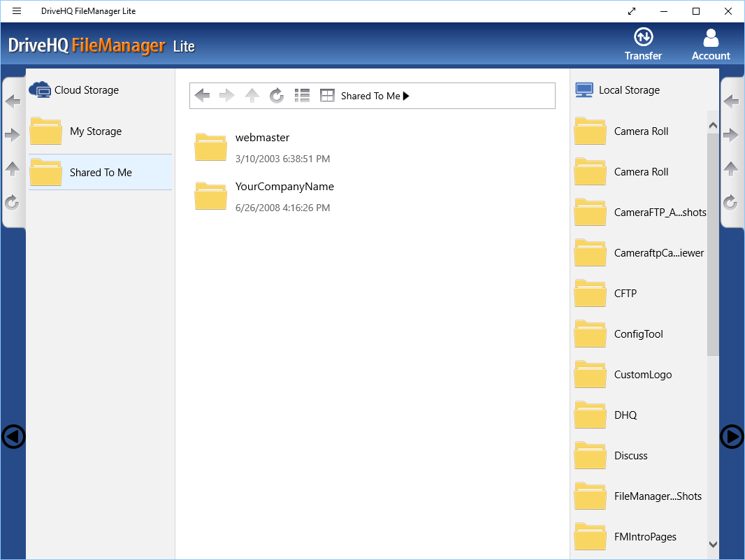
Task: Expand the Shared To Me breadcrumb arrow
Action: (406, 96)
